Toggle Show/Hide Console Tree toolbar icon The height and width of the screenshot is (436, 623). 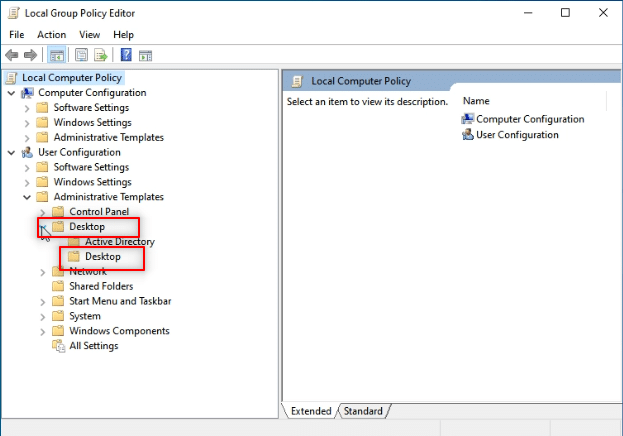point(56,55)
